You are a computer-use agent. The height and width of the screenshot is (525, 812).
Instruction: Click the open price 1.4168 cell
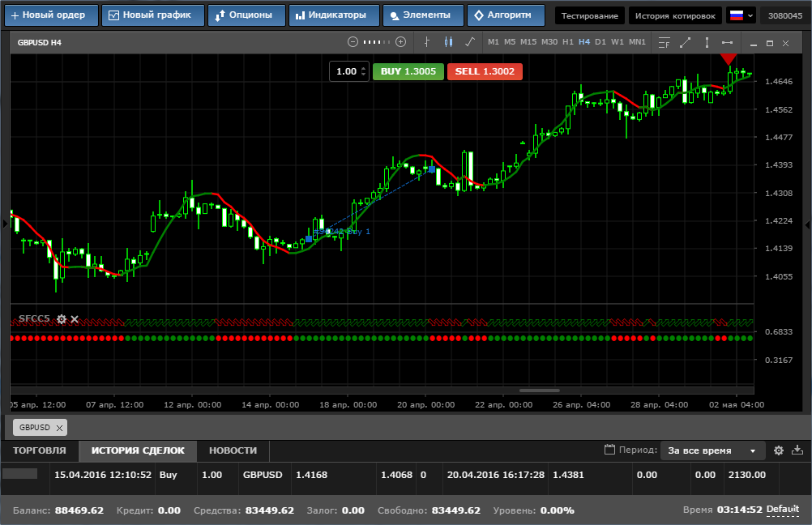point(311,475)
